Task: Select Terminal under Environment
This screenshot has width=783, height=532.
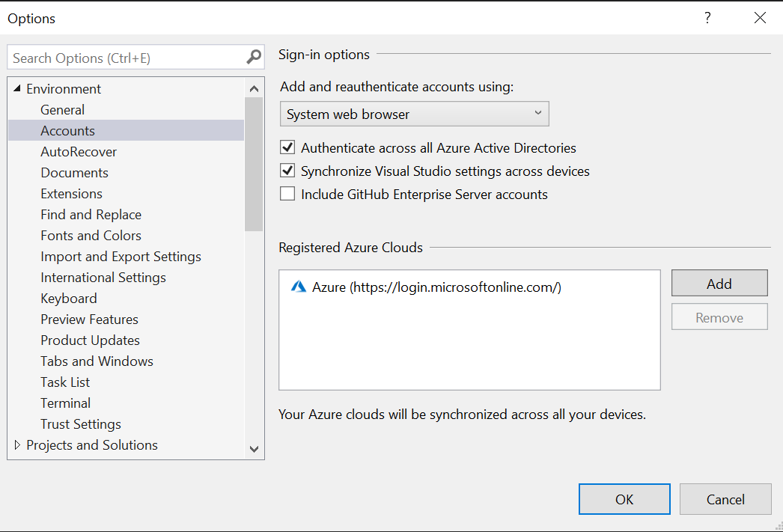Action: (x=65, y=403)
